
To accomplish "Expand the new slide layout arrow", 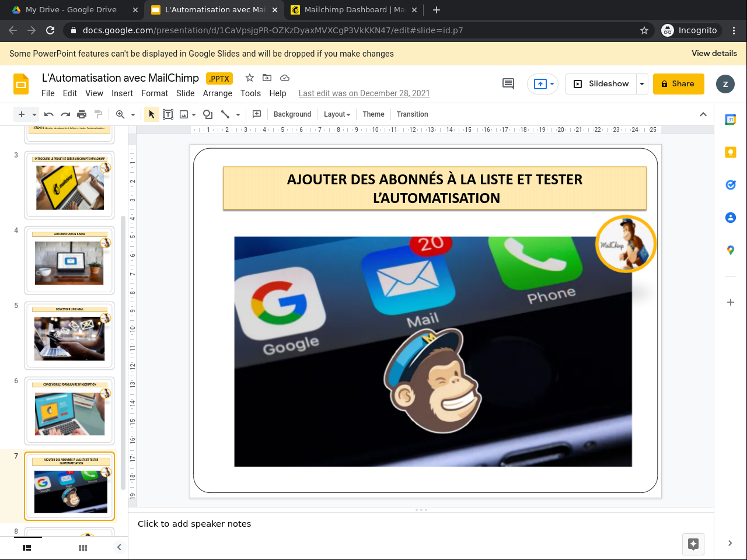I will coord(34,114).
